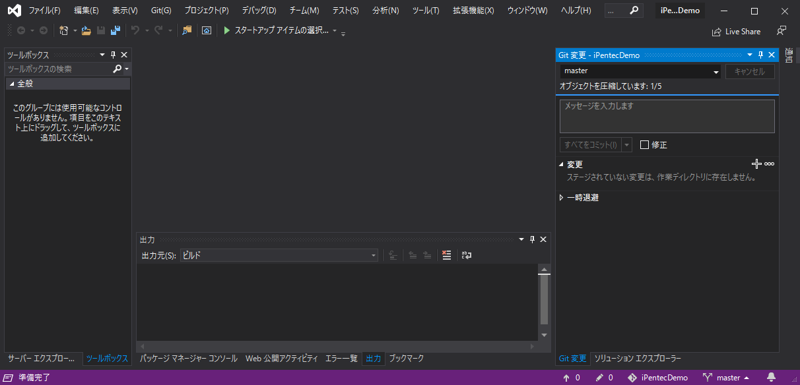
Task: Open Output window options dropdown arrow
Action: pyautogui.click(x=521, y=240)
